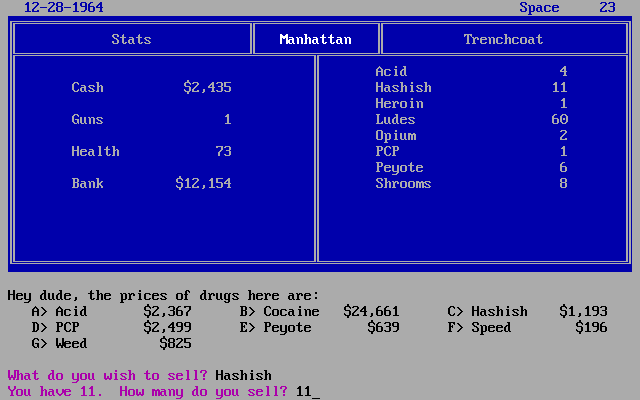640x400 pixels.
Task: Click the Acid quantity 4
Action: coord(563,71)
